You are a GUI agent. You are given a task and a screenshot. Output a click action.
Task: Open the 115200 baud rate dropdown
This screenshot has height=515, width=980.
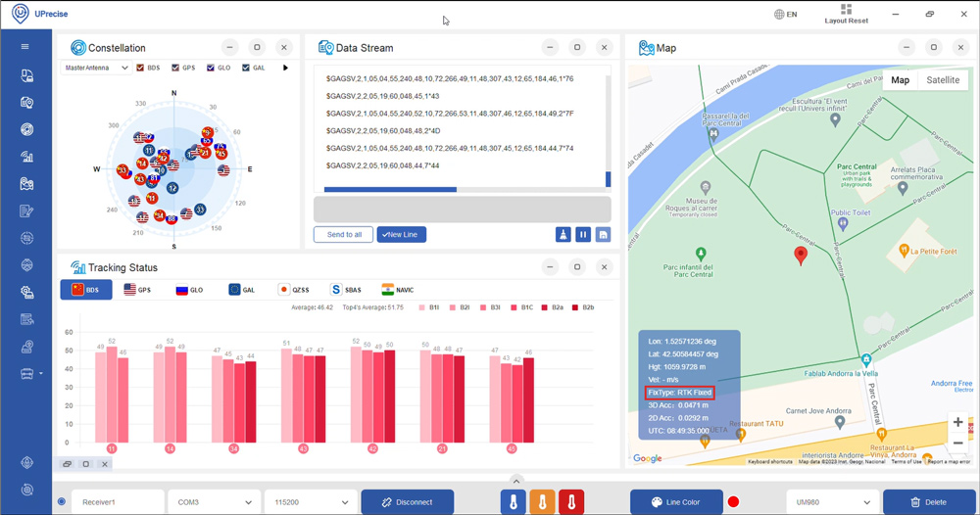coord(311,502)
